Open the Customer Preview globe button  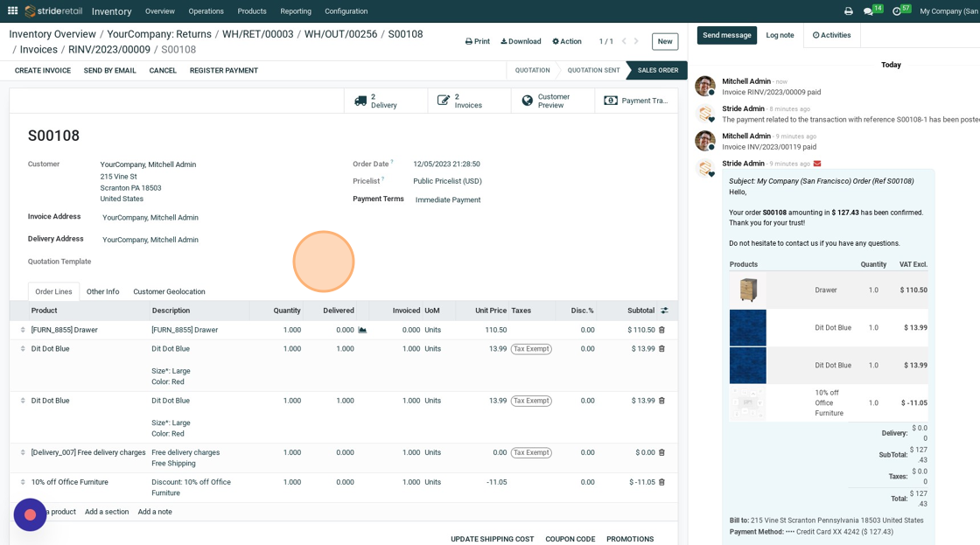(552, 101)
